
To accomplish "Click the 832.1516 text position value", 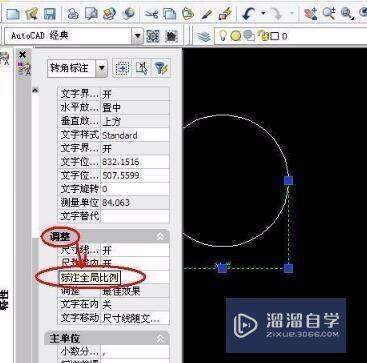I will click(x=135, y=162).
